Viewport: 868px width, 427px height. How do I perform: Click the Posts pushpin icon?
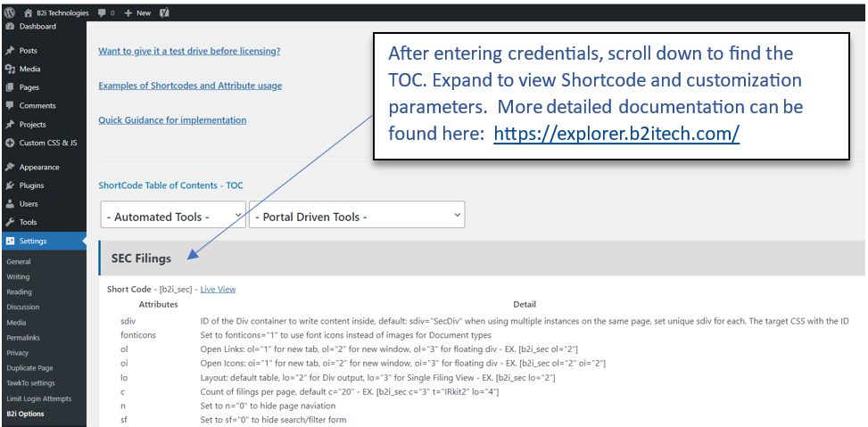10,50
